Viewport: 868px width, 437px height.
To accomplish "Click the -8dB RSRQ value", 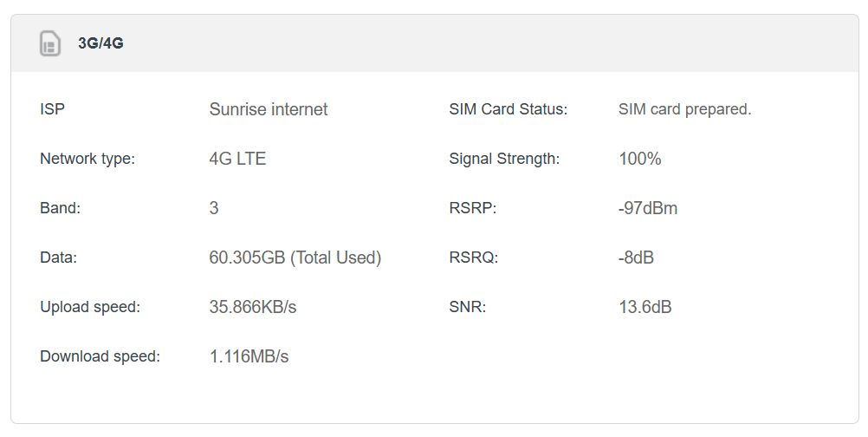I will pyautogui.click(x=636, y=258).
